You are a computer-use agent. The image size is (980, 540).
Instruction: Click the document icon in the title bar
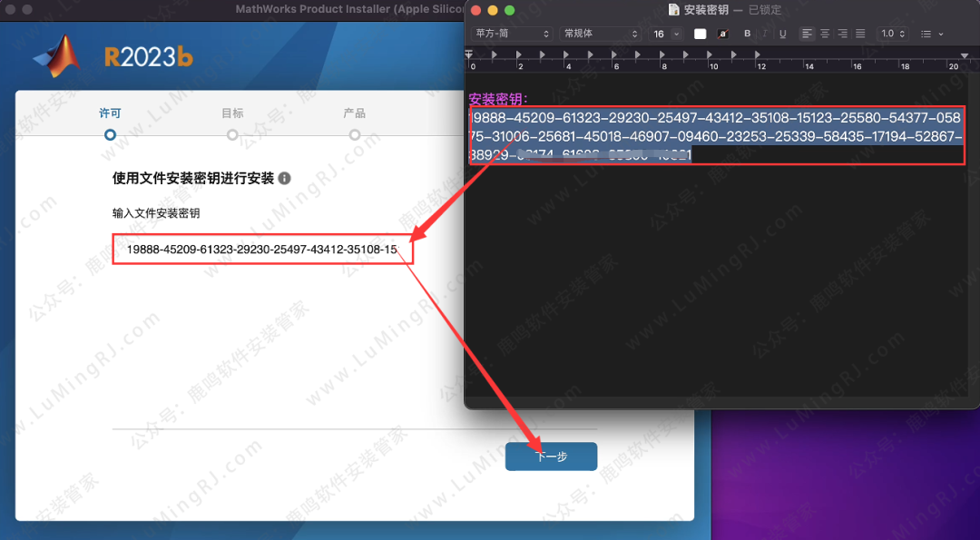(673, 10)
